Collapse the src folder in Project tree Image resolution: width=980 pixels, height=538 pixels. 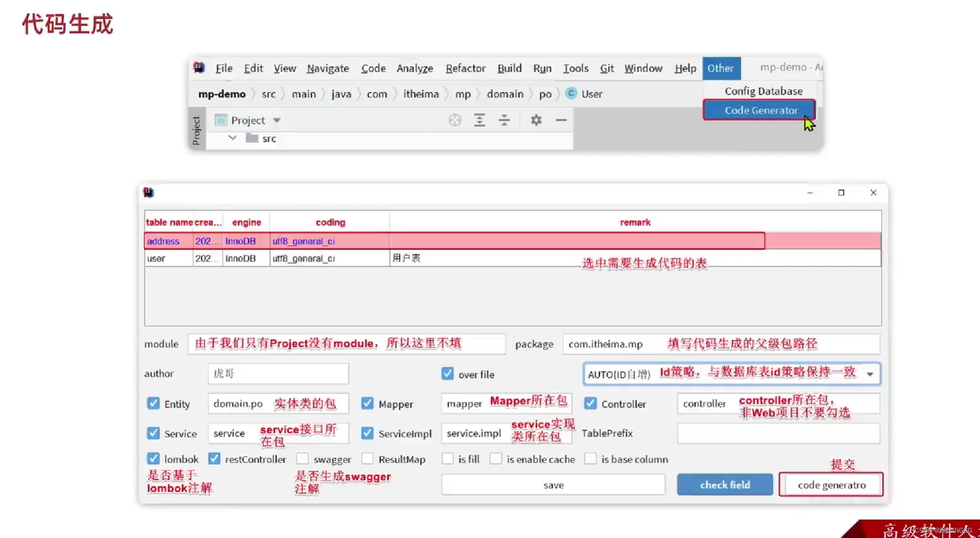232,138
